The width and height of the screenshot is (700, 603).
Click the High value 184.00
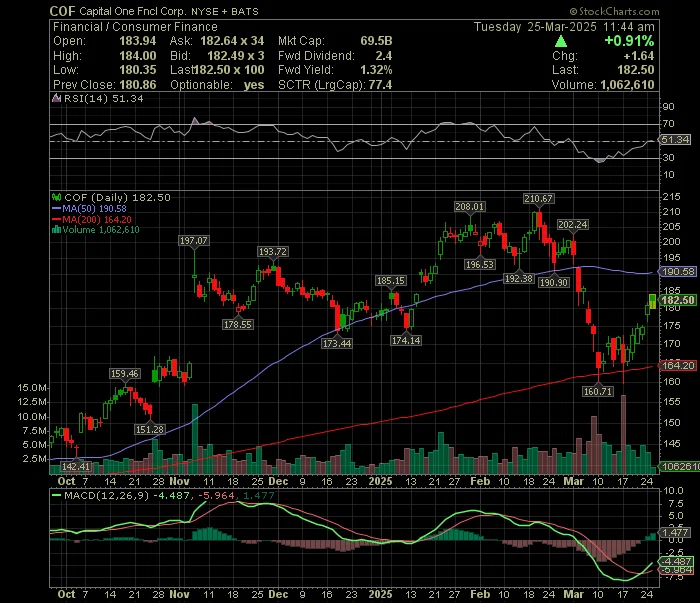[138, 56]
